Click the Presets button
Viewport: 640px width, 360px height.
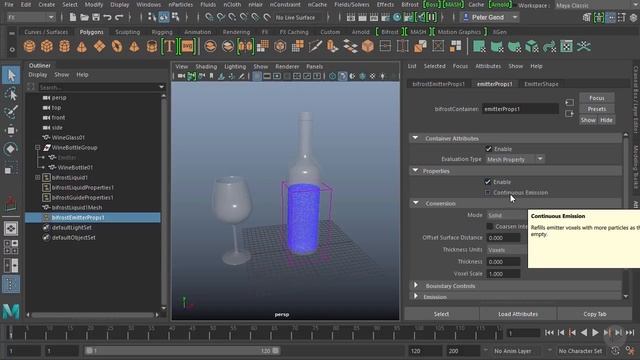click(597, 109)
